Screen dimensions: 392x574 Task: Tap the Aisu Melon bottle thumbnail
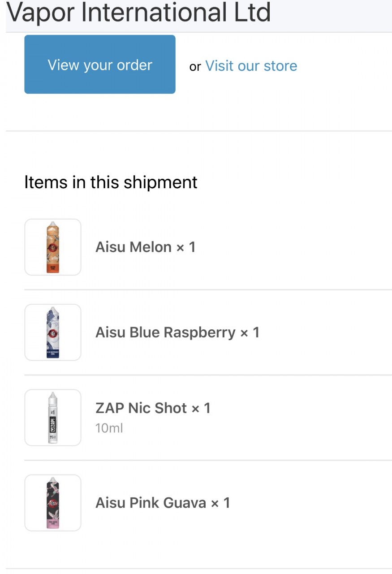pos(53,247)
